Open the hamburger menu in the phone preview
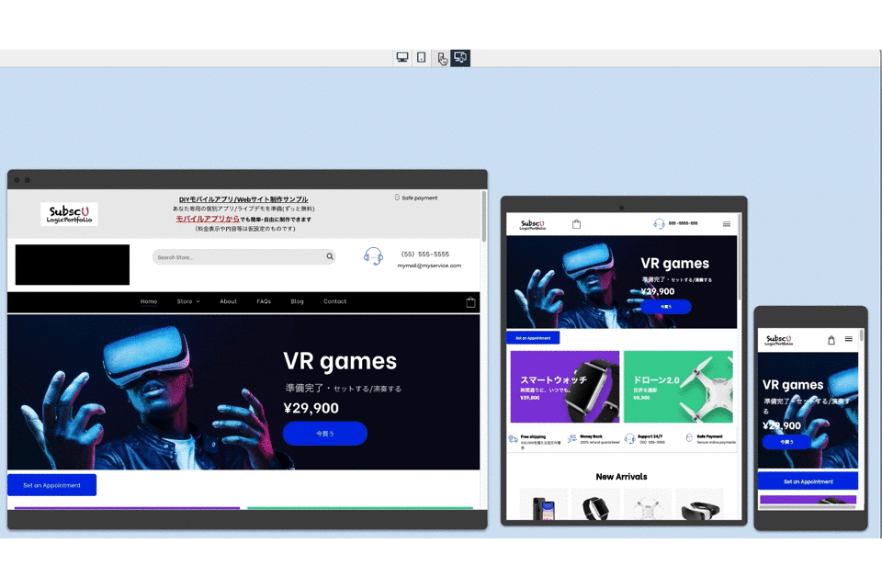 848,340
